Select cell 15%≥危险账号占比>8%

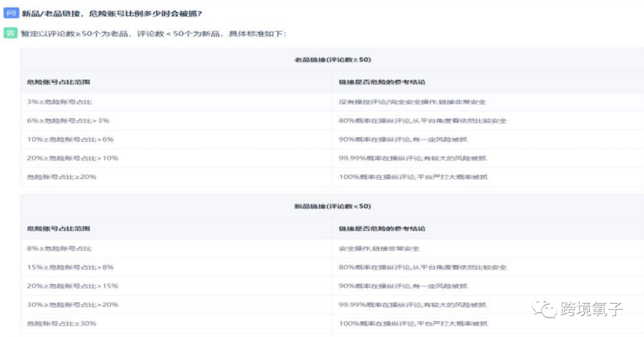click(70, 267)
